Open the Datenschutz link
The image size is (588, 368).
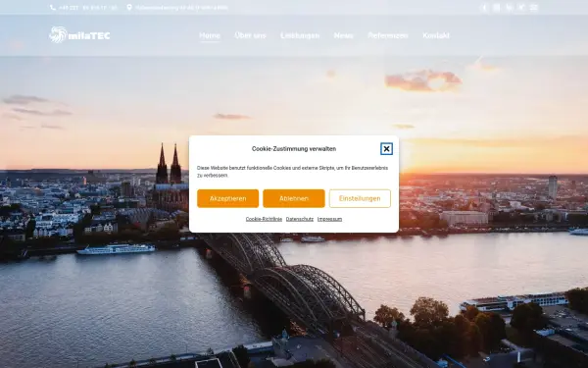click(299, 219)
